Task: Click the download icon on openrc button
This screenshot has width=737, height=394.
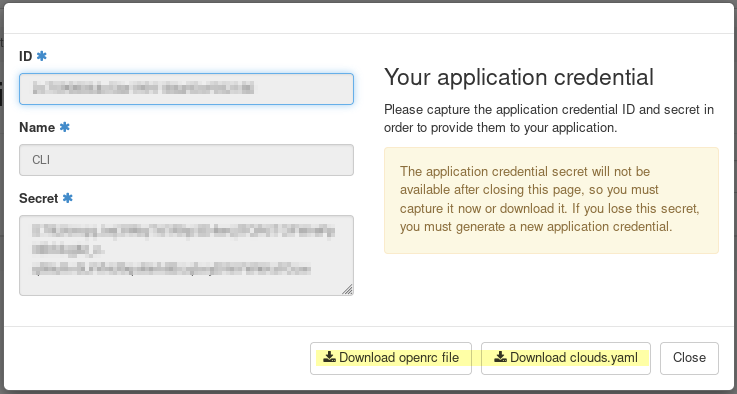Action: pyautogui.click(x=329, y=357)
